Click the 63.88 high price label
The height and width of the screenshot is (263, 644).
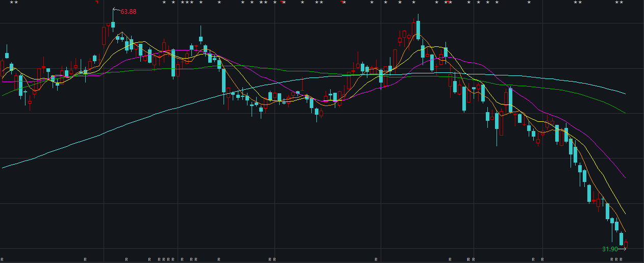point(129,11)
